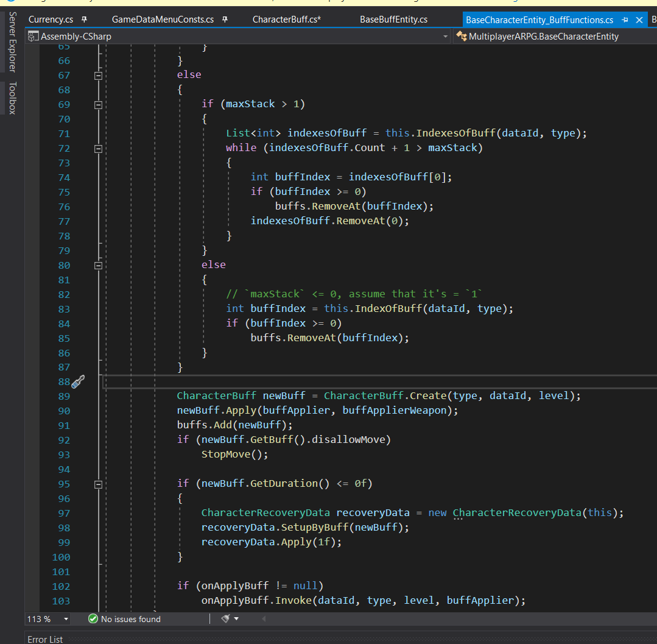This screenshot has width=657, height=644.
Task: Click the class icon beside MultiplayerARPG.BaseCharacterEntity
Action: point(462,37)
